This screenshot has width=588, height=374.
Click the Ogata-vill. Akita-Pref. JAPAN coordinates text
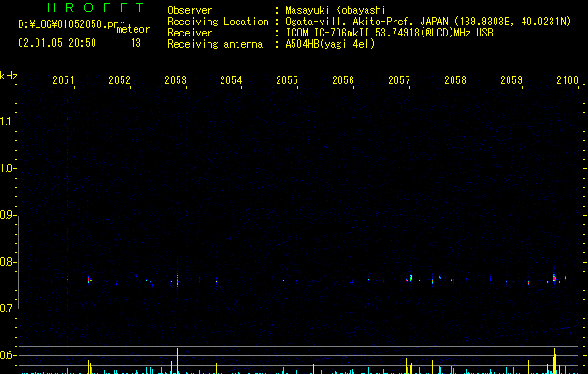tap(428, 22)
